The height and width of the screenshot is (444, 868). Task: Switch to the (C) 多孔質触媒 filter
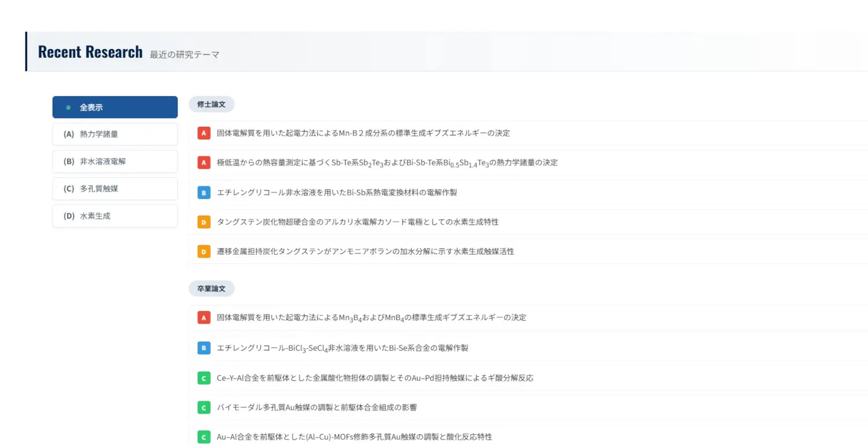point(115,189)
